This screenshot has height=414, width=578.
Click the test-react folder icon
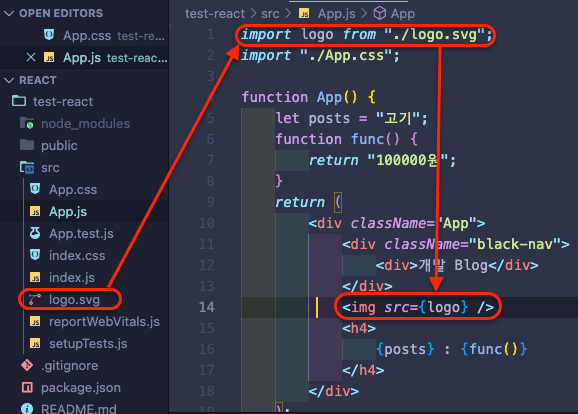19,101
